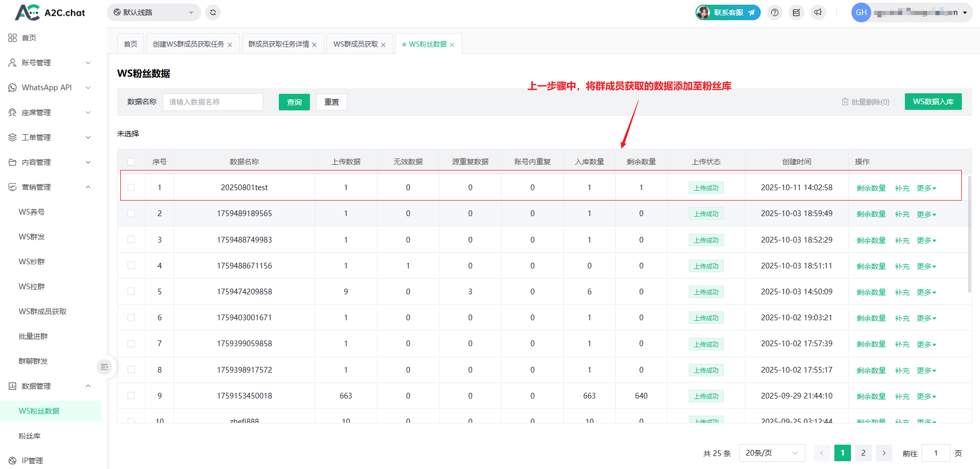The height and width of the screenshot is (469, 980).
Task: Close the WS粉丝数据 tab
Action: [452, 45]
